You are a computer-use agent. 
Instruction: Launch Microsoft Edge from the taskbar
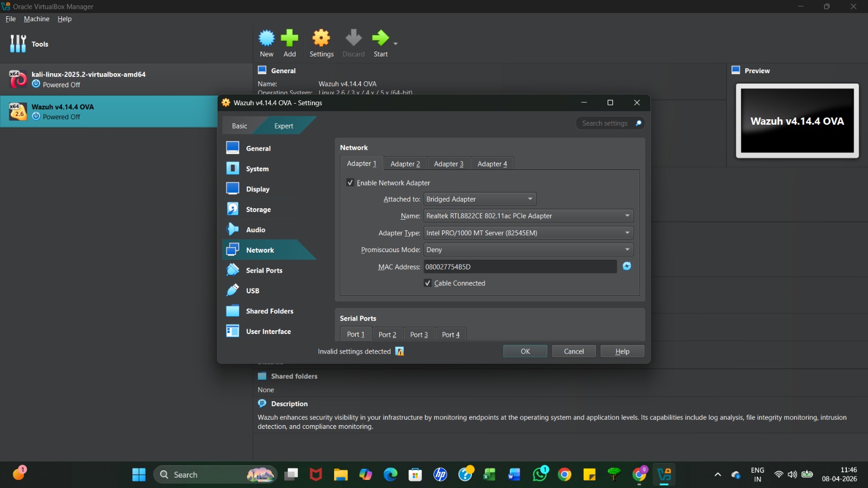pyautogui.click(x=391, y=474)
